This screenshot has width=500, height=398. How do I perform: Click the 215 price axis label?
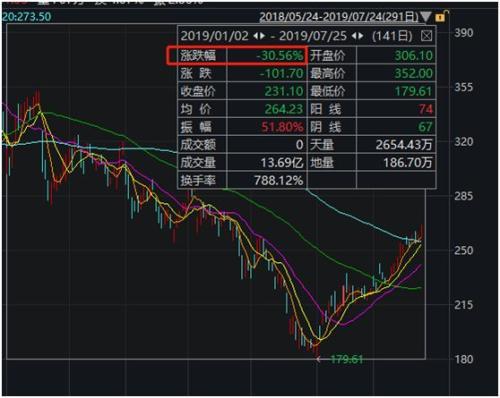tap(463, 305)
